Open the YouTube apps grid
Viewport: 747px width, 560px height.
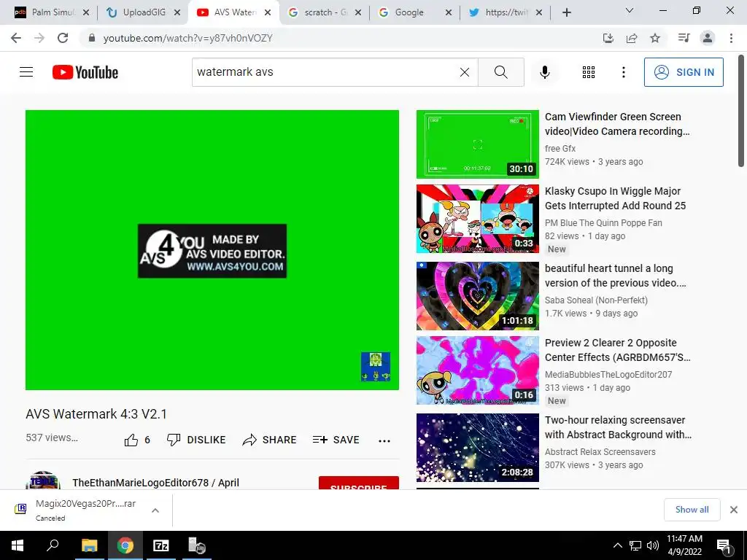pyautogui.click(x=589, y=72)
